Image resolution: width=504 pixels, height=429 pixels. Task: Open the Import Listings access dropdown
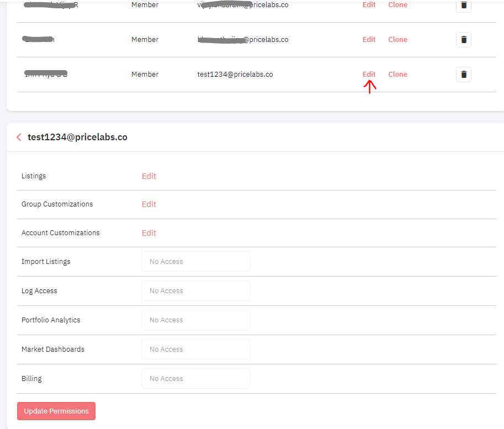[195, 262]
